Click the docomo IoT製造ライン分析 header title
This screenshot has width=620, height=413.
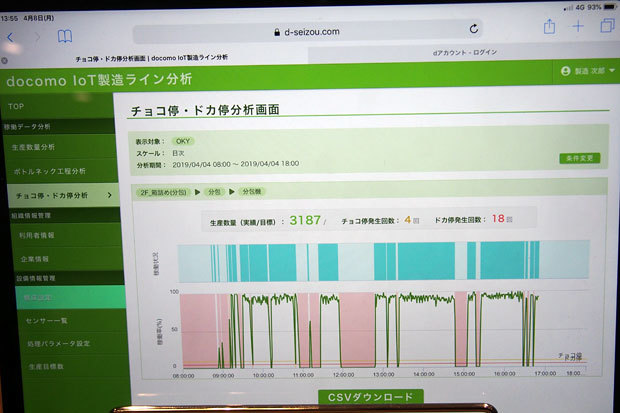coord(99,80)
